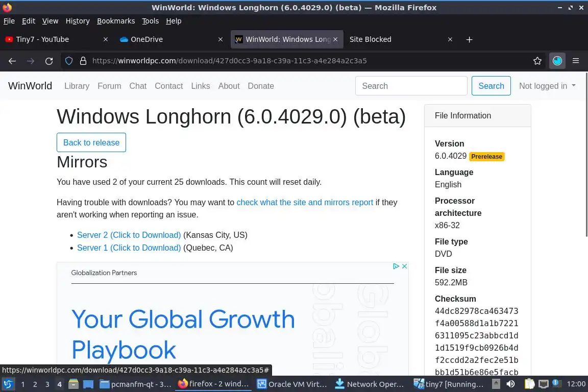
Task: Click into the WinWorld Search field
Action: coord(411,86)
